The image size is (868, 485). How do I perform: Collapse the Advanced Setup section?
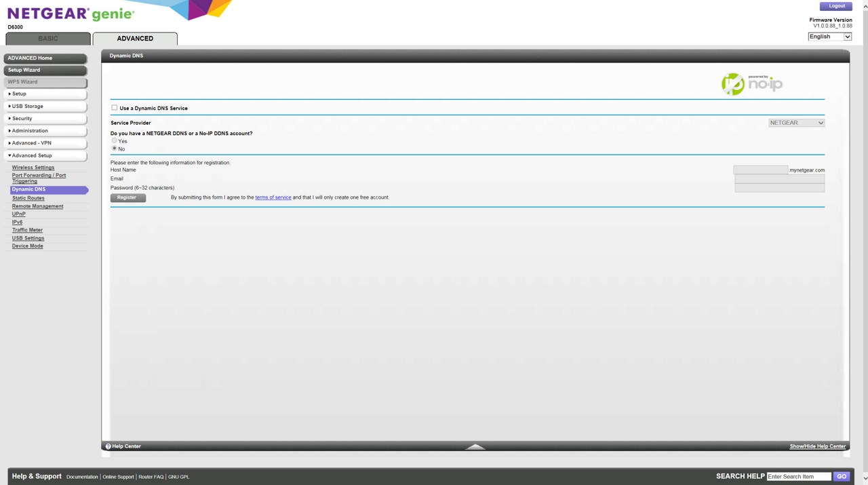tap(45, 155)
